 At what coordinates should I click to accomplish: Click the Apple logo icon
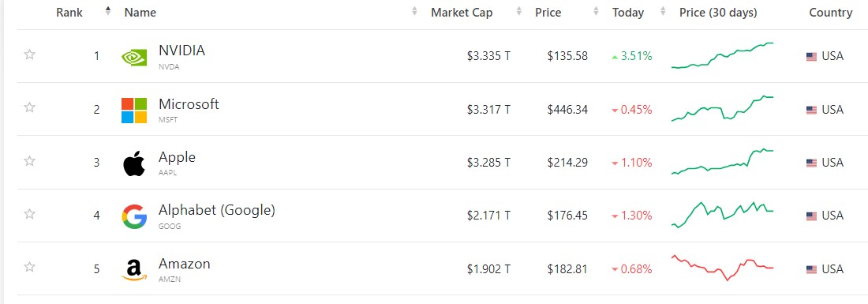click(x=134, y=163)
